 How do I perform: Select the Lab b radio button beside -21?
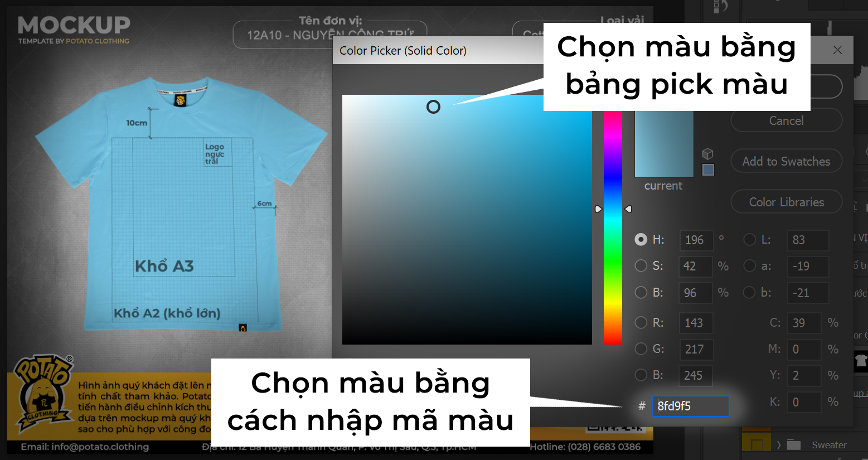click(750, 292)
